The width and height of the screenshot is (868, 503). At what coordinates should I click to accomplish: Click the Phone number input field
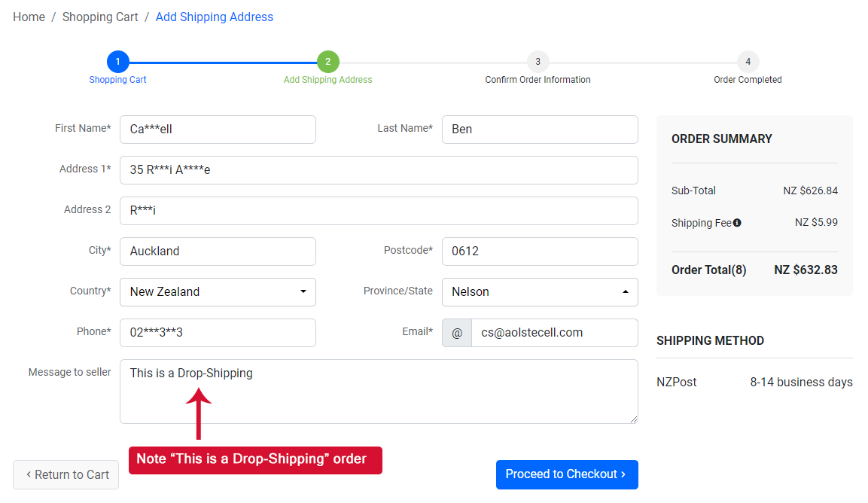[218, 332]
